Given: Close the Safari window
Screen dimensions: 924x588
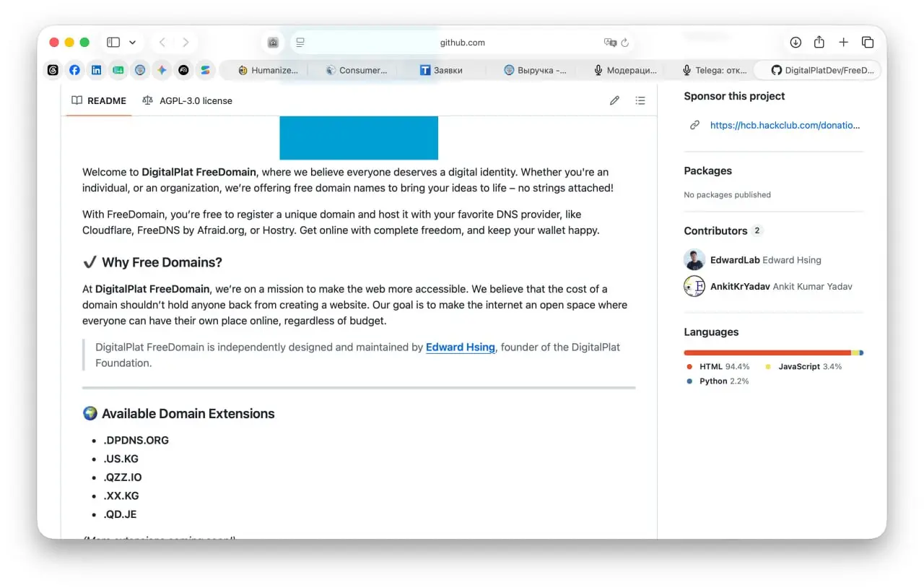Looking at the screenshot, I should (x=54, y=43).
